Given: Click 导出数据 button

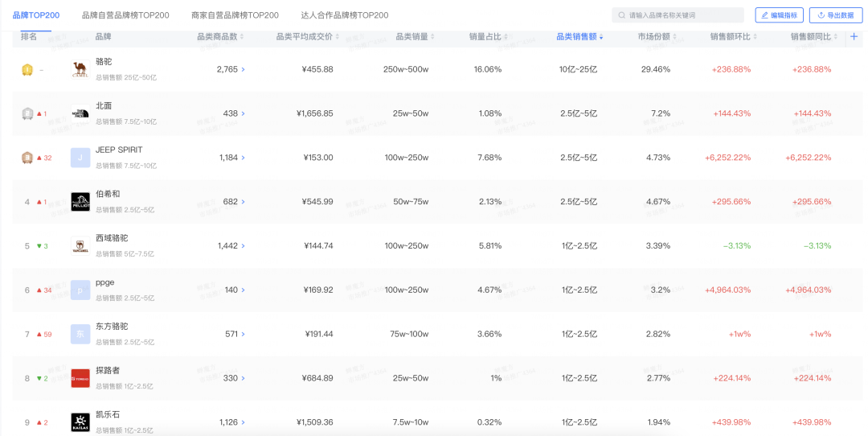Looking at the screenshot, I should pos(835,15).
